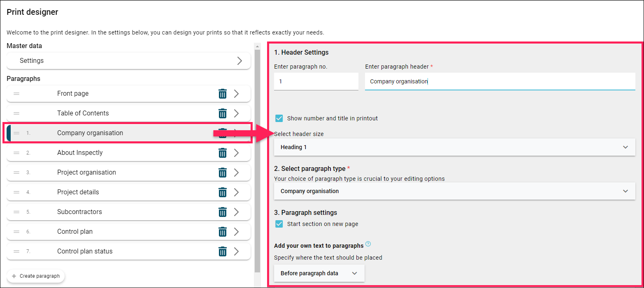
Task: Expand Control plan with its chevron
Action: point(237,232)
